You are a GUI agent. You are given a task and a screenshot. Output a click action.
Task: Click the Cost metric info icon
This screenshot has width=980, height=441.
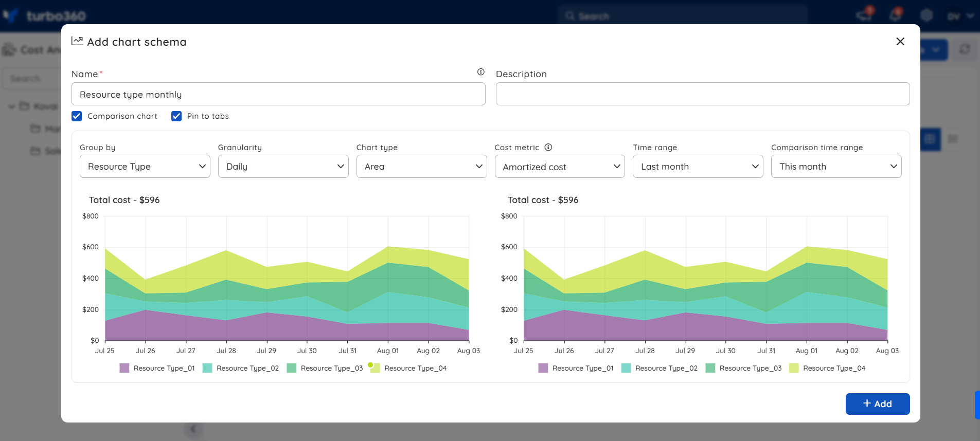(x=548, y=147)
